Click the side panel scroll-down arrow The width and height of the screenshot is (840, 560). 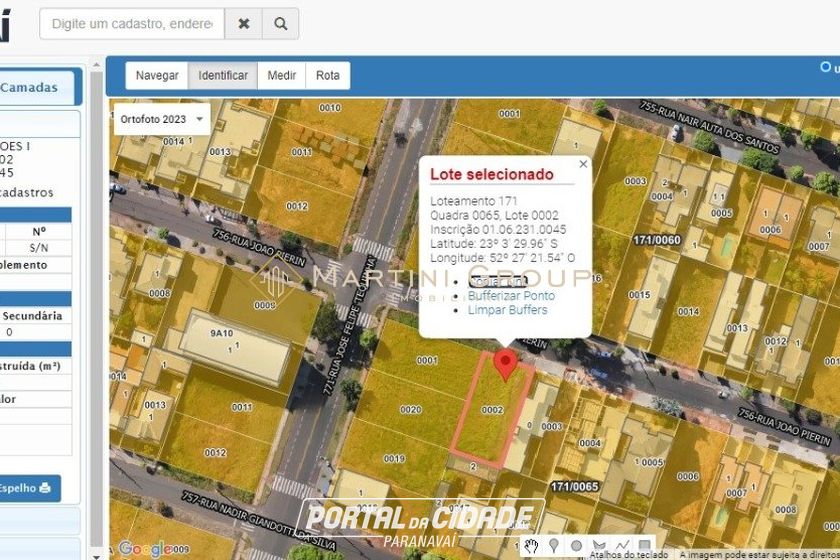click(x=96, y=556)
